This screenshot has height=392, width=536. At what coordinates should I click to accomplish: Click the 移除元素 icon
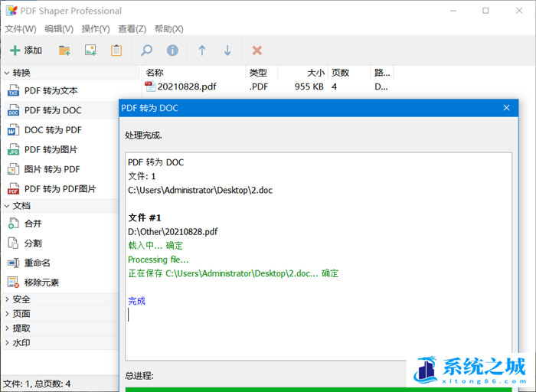pyautogui.click(x=13, y=283)
